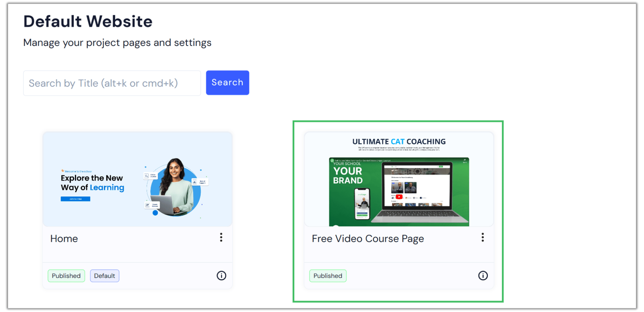Open Free Video Course Page three-dot menu
The image size is (644, 312).
click(482, 238)
